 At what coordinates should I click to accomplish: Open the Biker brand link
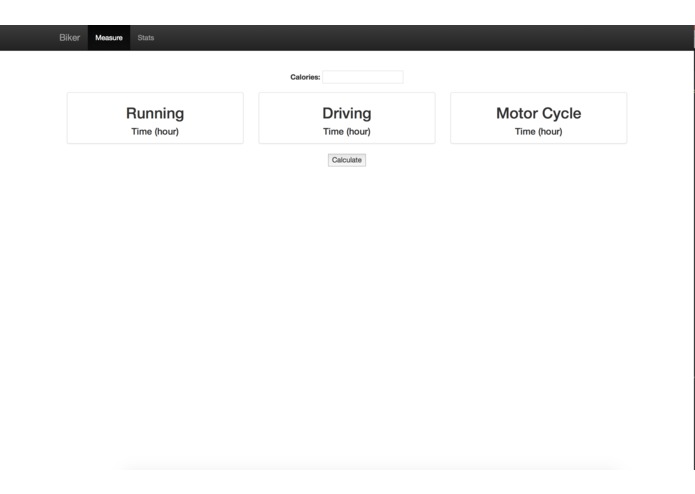tap(70, 38)
